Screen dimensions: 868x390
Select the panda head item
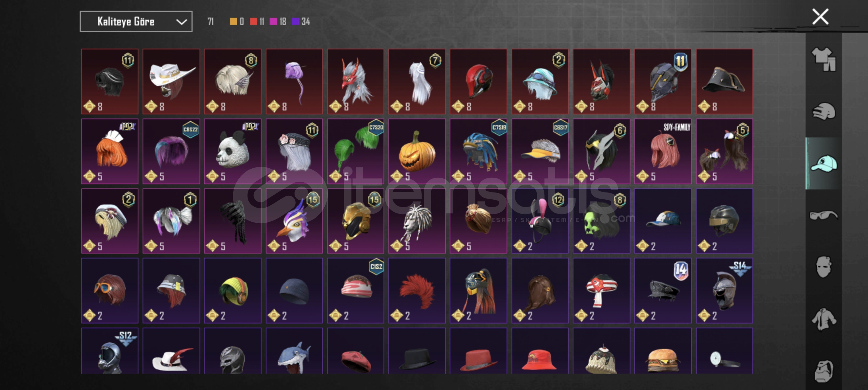pyautogui.click(x=232, y=152)
